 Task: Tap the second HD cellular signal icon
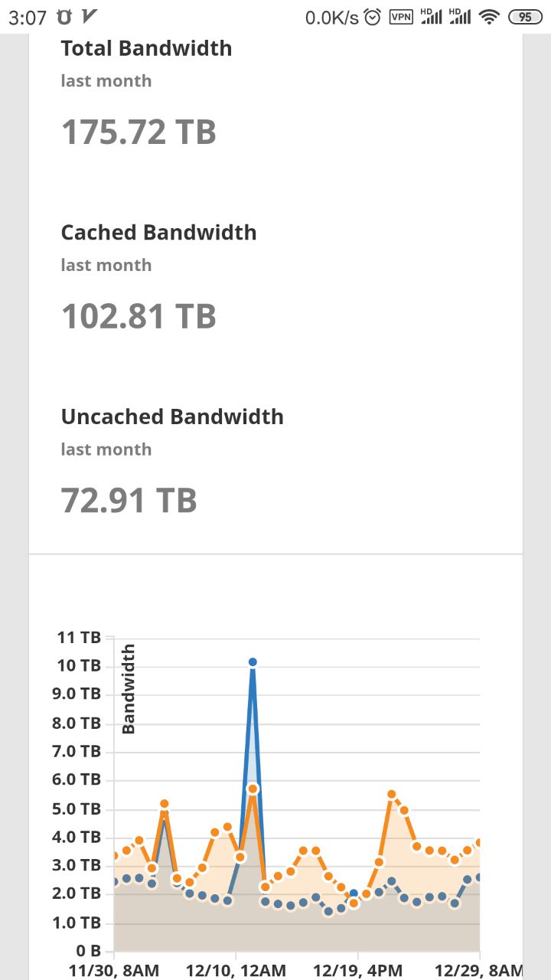coord(460,16)
